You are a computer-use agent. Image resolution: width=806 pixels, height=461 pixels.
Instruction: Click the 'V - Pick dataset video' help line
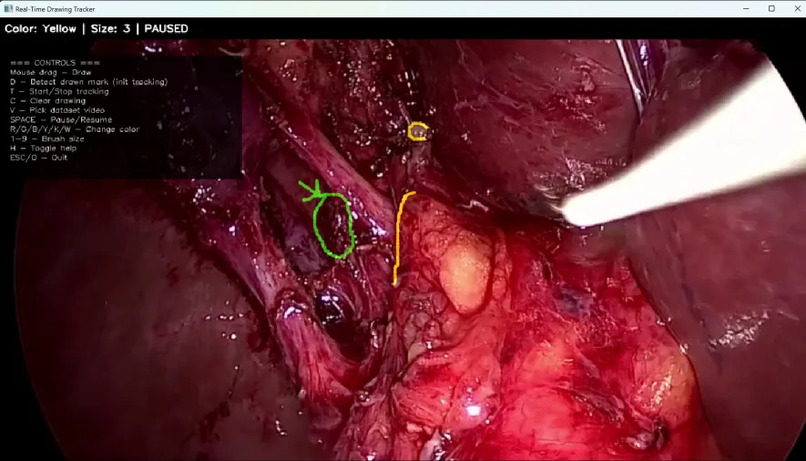click(x=57, y=110)
